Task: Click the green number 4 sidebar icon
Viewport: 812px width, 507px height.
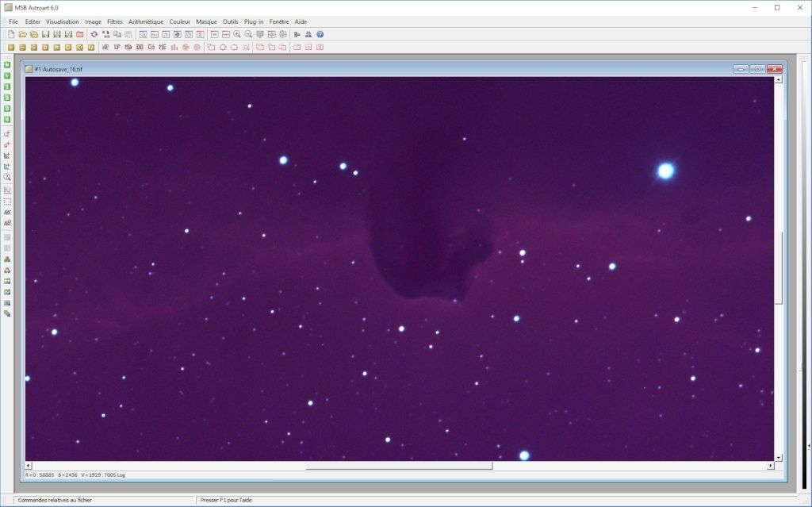Action: 7,119
